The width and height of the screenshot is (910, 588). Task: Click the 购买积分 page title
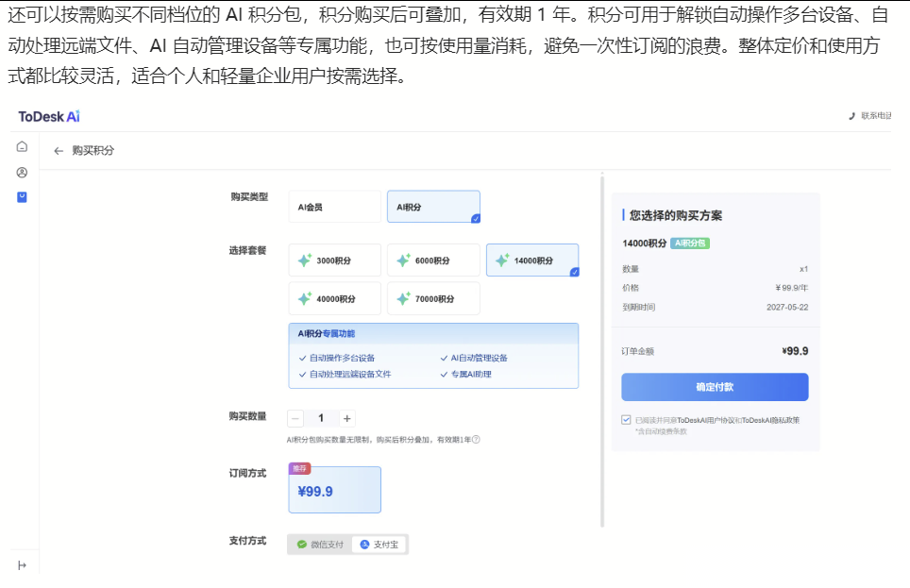click(x=93, y=151)
